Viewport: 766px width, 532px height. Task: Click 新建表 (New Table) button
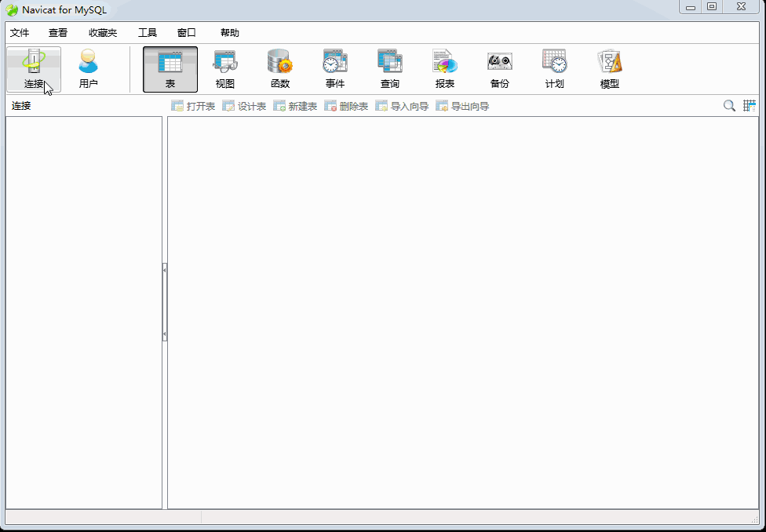click(295, 106)
